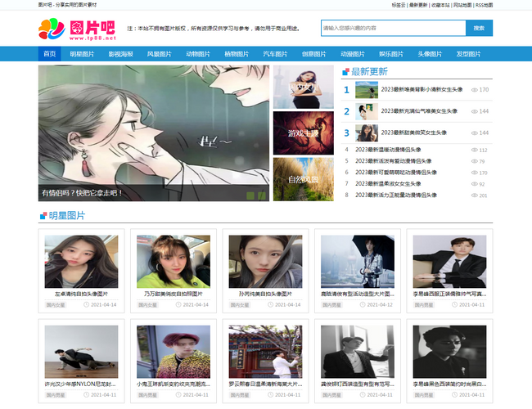Screen dimensions: 532x409
Task: Open the 首页 navigation tab
Action: pyautogui.click(x=50, y=54)
